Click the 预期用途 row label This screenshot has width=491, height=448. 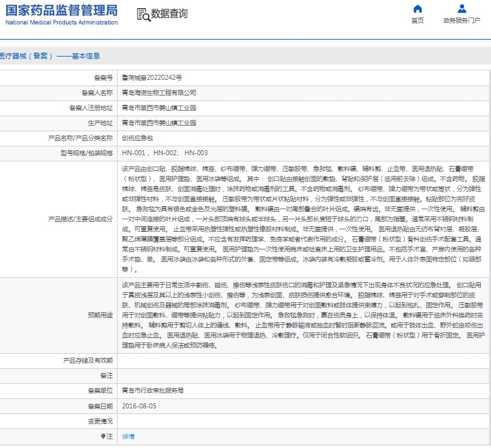point(100,315)
